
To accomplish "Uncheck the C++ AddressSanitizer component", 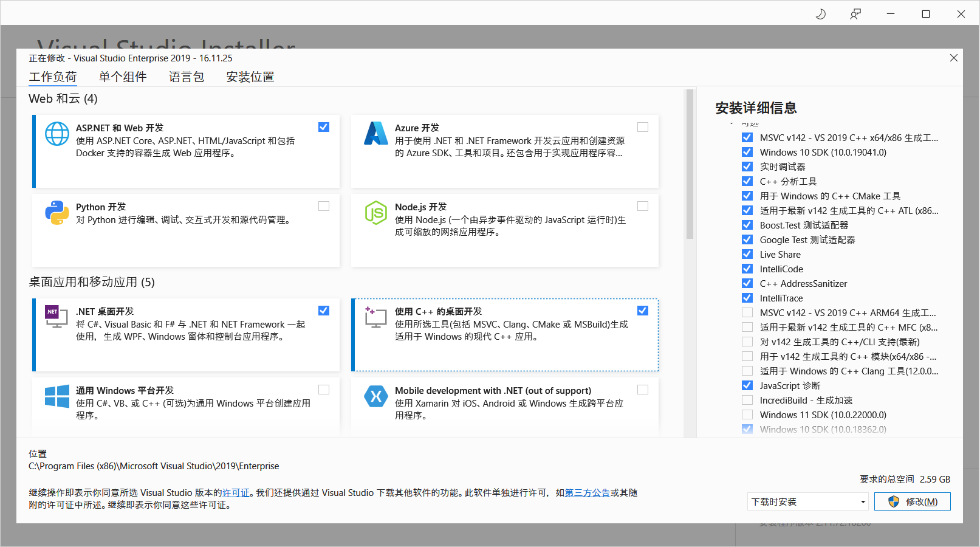I will [747, 283].
